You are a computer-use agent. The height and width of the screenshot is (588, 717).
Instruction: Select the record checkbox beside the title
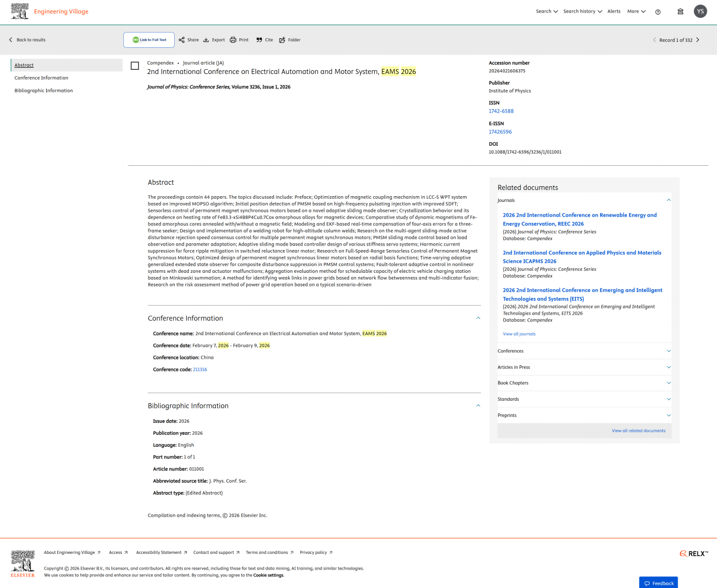[135, 66]
